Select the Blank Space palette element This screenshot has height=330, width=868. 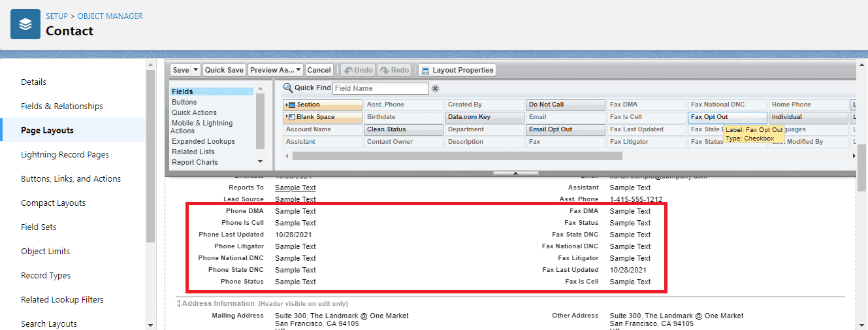(323, 117)
